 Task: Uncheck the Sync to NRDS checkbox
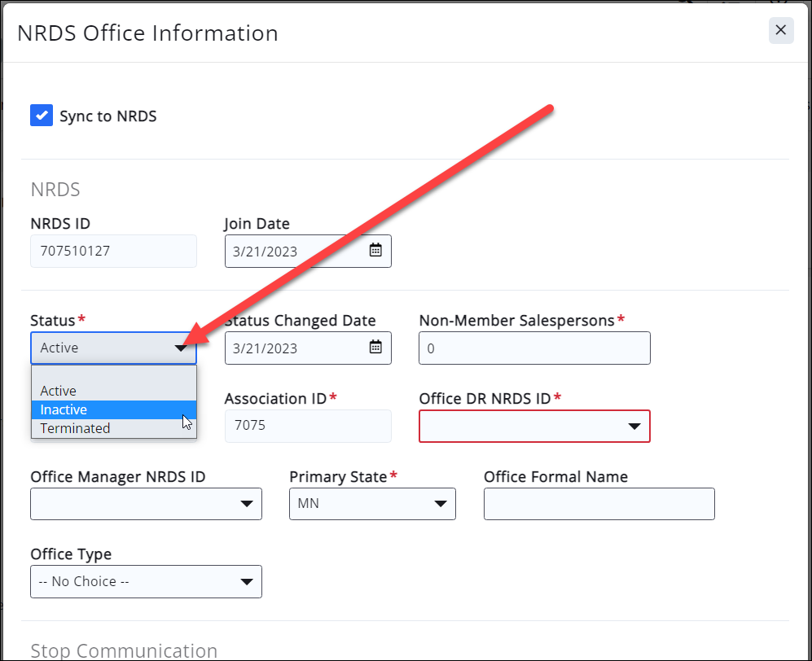tap(42, 116)
